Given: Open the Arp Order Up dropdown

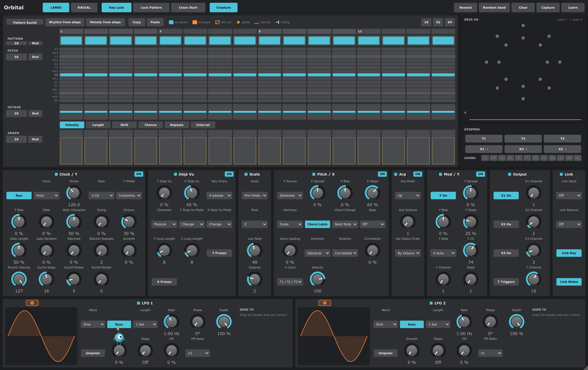Looking at the screenshot, I should click(407, 195).
